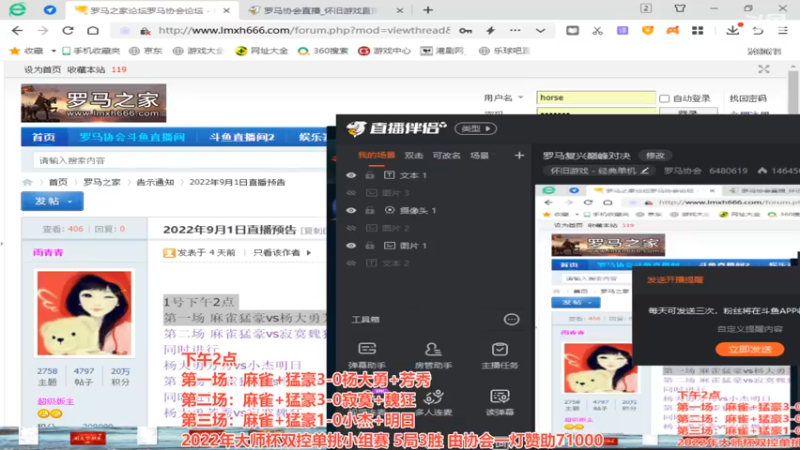
Task: Expand the favorites dropdown arrow beside 收藏
Action: 53,51
